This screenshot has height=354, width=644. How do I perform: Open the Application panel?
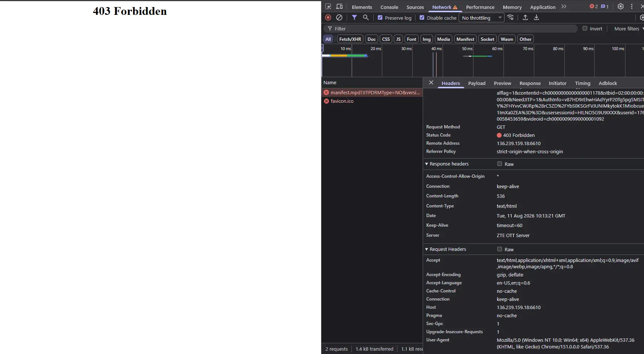click(x=543, y=7)
